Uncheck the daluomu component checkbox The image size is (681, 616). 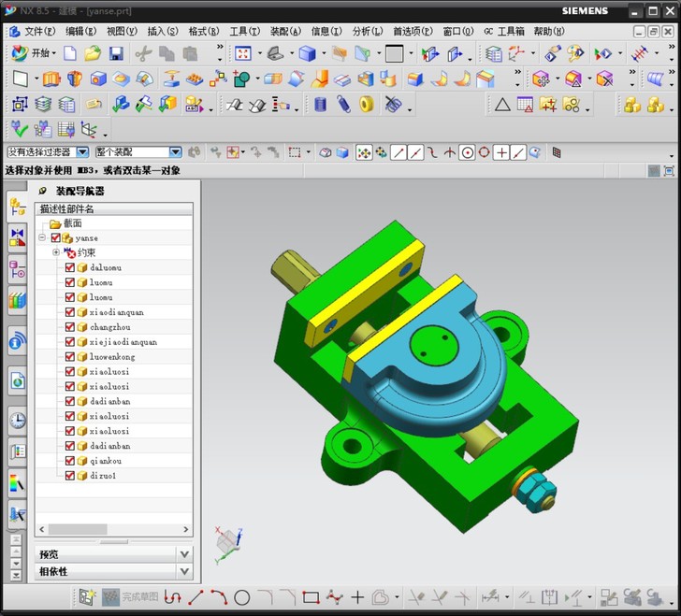pos(70,268)
